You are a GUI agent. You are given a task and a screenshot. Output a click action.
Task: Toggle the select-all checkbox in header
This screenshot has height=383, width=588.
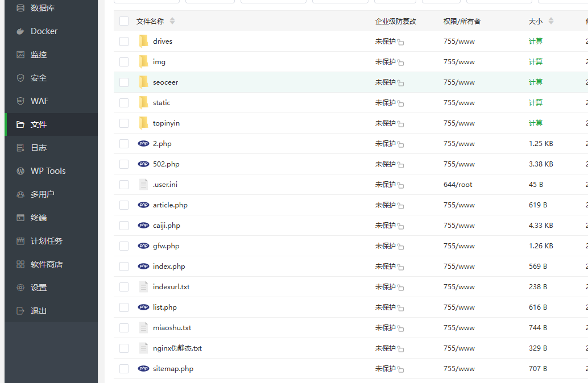[124, 21]
